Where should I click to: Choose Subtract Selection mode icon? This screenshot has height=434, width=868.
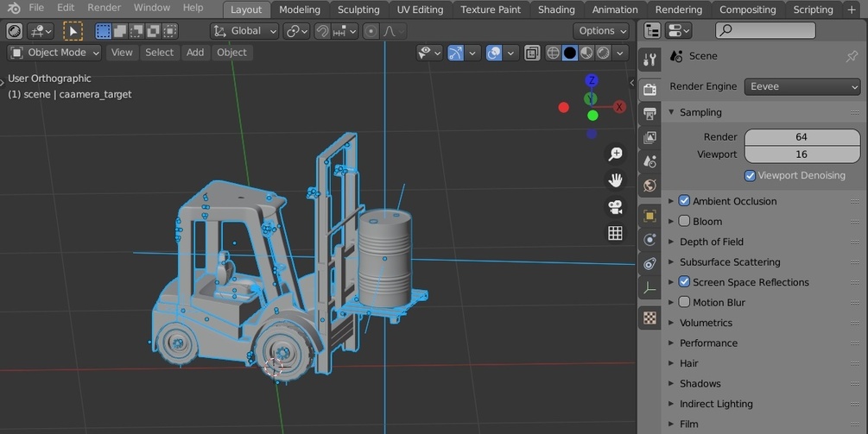point(136,31)
